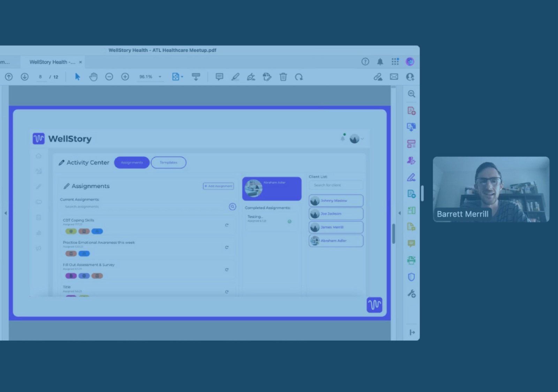The width and height of the screenshot is (558, 392).
Task: Open the apps grid launcher
Action: pos(395,62)
